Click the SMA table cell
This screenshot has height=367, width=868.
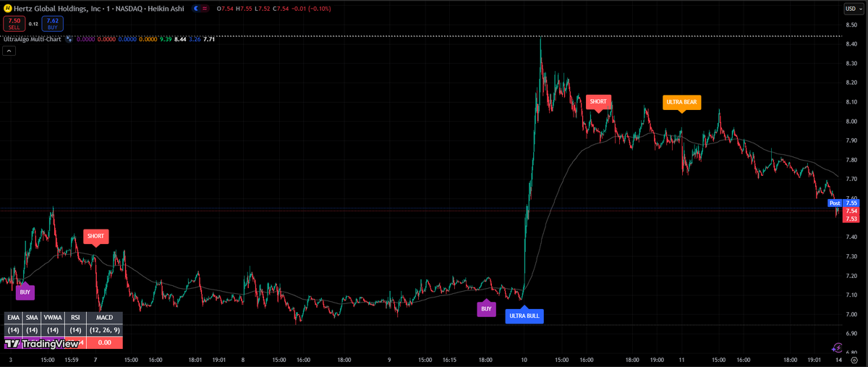[x=32, y=317]
